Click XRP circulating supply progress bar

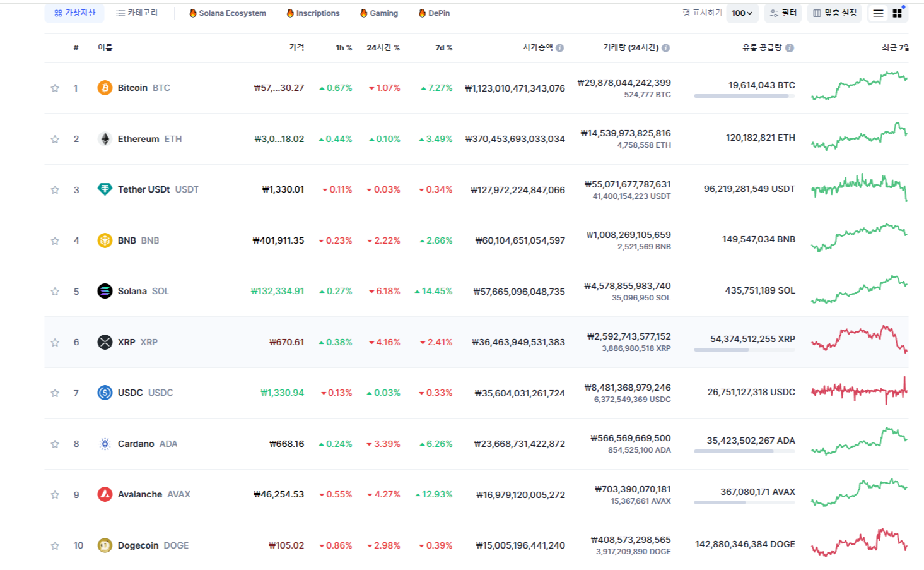pyautogui.click(x=744, y=350)
